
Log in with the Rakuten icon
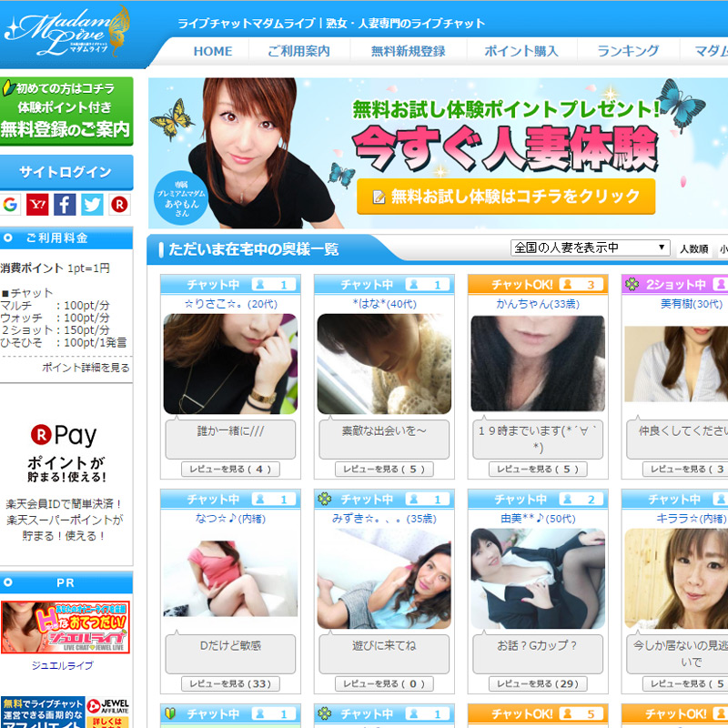[x=119, y=204]
